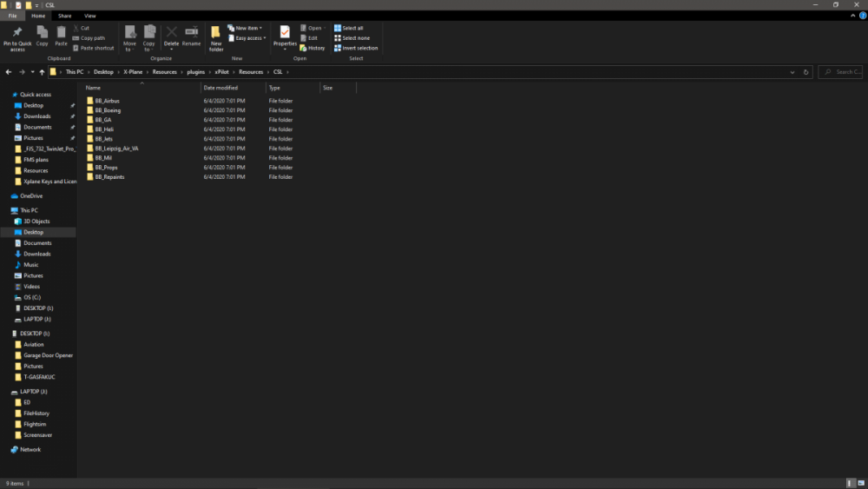Click Copy path in Clipboard group
This screenshot has width=868, height=489.
click(89, 37)
